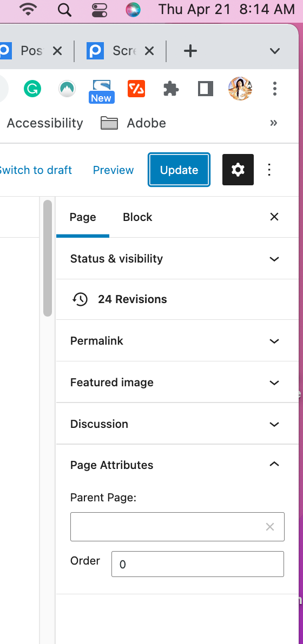Open the editor options three-dot menu

click(269, 170)
